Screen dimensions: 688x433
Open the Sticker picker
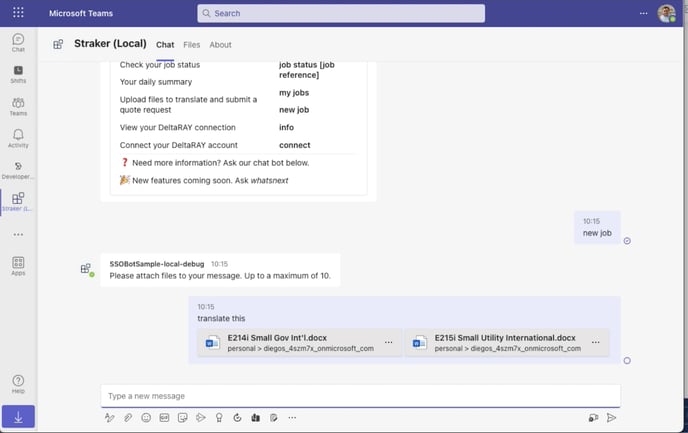(x=183, y=418)
